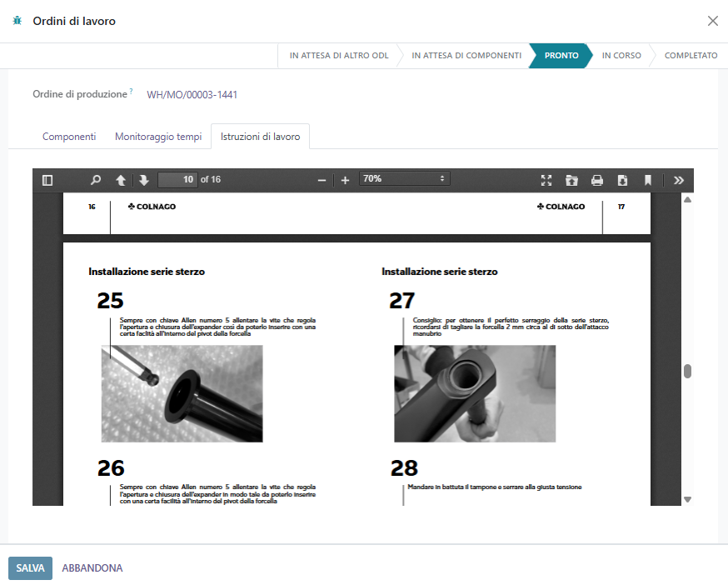Open the 70% zoom level dropdown
The width and height of the screenshot is (728, 585).
404,179
